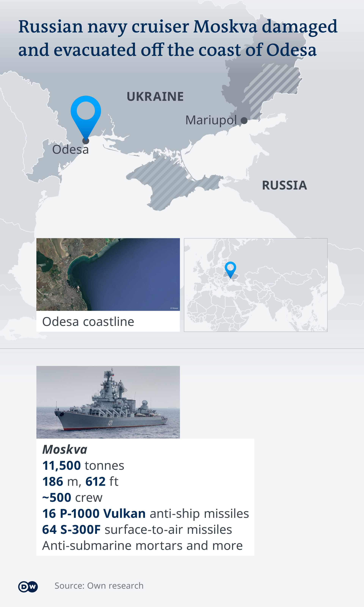Click the UKRAINE country label
The width and height of the screenshot is (364, 607).
point(155,96)
